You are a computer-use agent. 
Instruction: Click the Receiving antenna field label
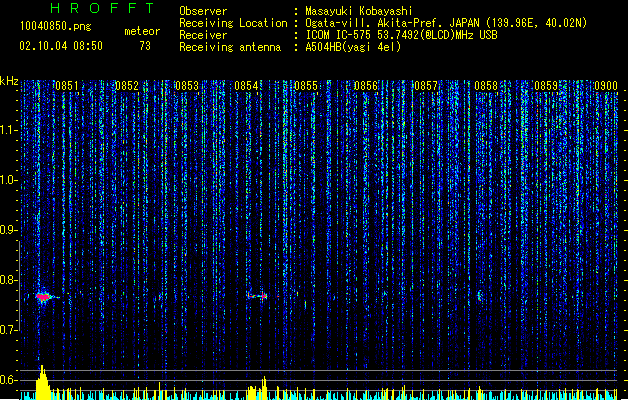point(230,47)
